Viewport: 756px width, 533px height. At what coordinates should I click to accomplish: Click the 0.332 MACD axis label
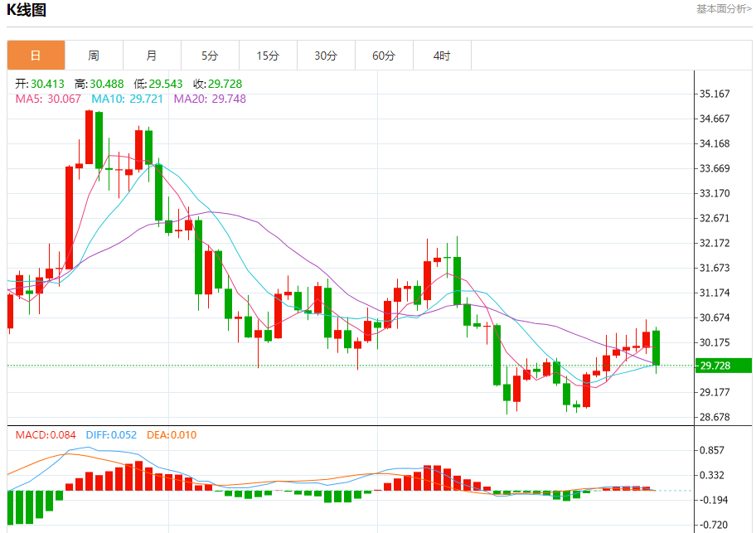(x=711, y=475)
